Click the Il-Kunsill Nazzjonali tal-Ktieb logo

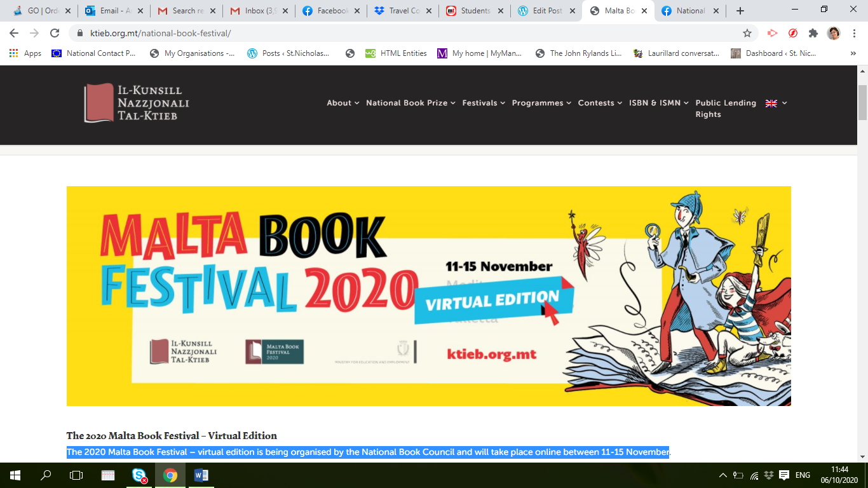137,103
